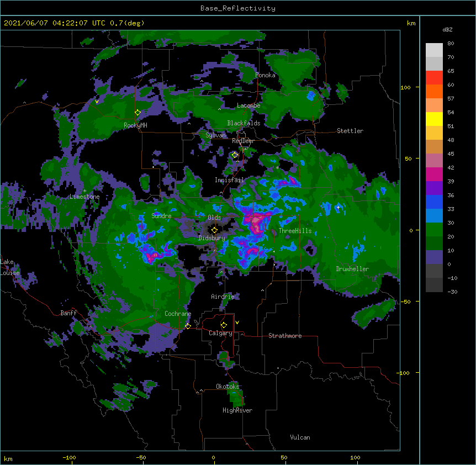Click the asterisk marker above Limestone
This screenshot has width=476, height=465.
tap(84, 191)
